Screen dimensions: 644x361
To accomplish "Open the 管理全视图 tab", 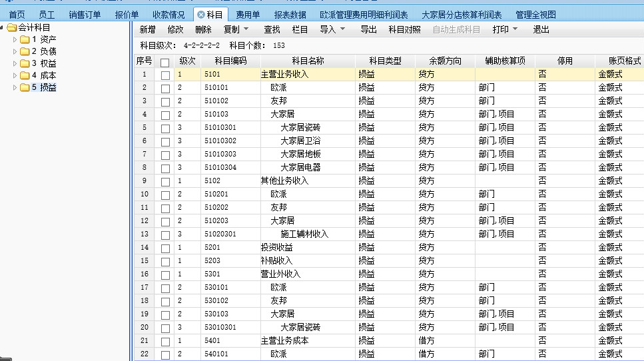I will pyautogui.click(x=535, y=15).
